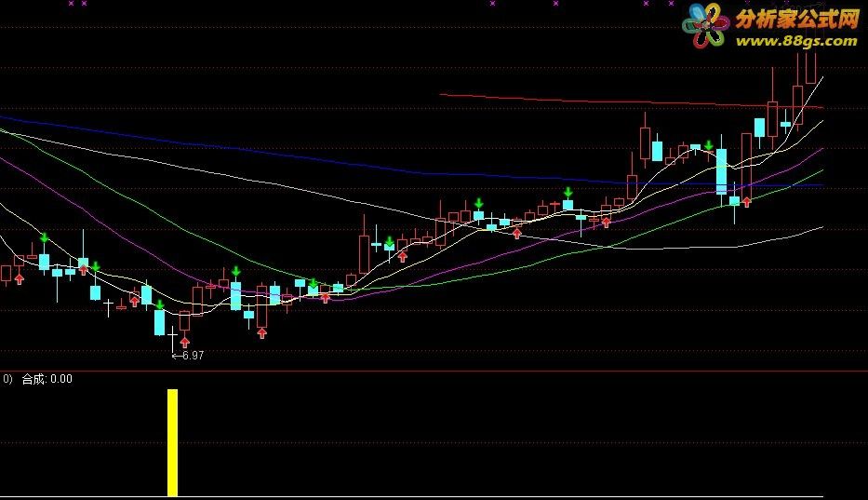Screen dimensions: 868x500
Task: Click the rightmost red buy arrow
Action: pyautogui.click(x=746, y=202)
